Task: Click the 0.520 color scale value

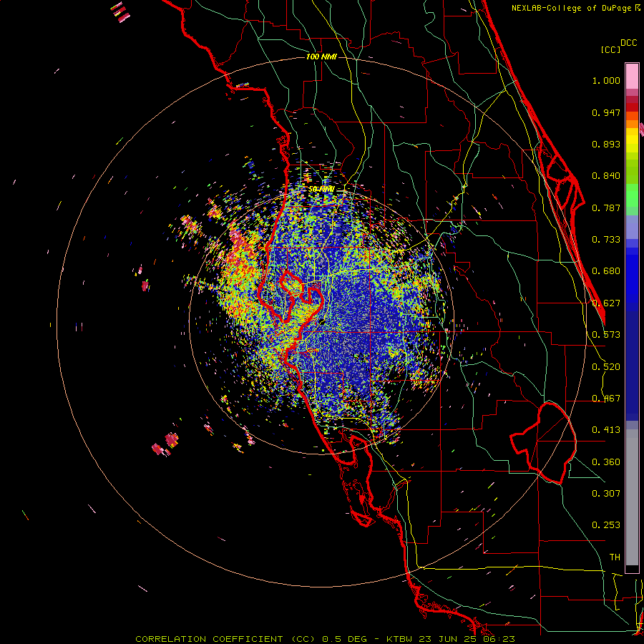Action: point(606,367)
